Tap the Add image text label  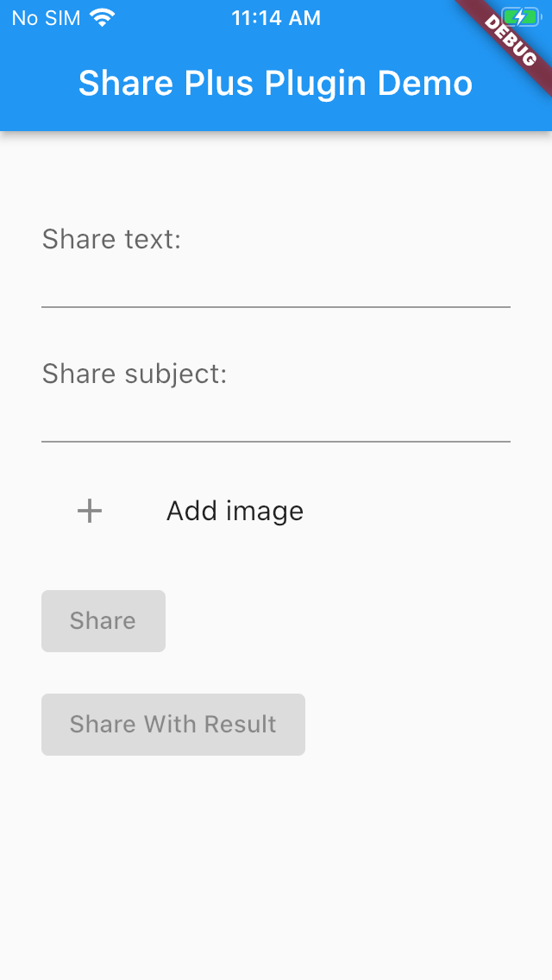tap(235, 511)
